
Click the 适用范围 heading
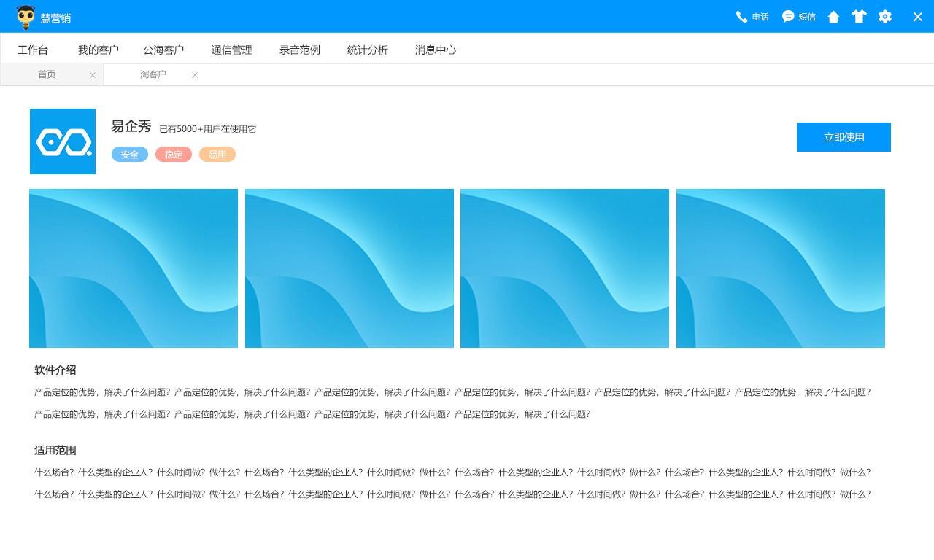click(55, 450)
